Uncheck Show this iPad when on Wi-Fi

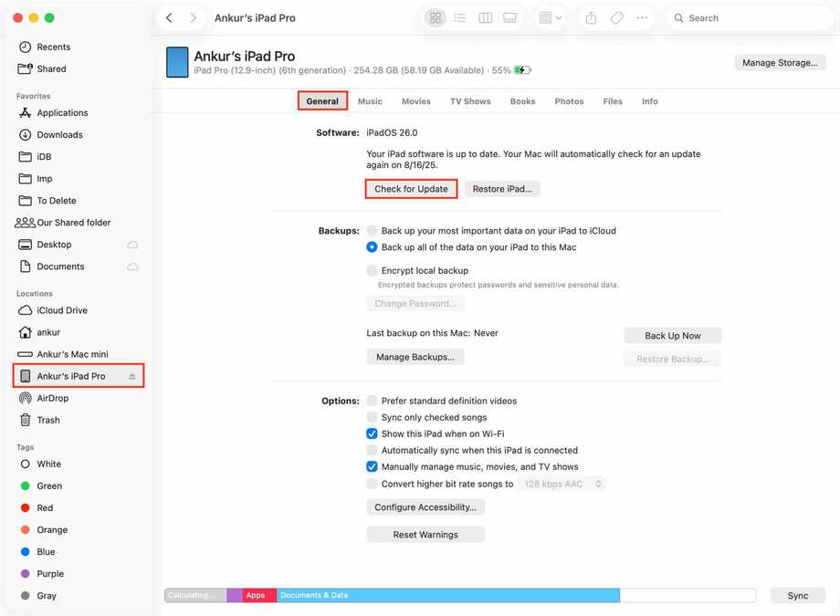(372, 433)
